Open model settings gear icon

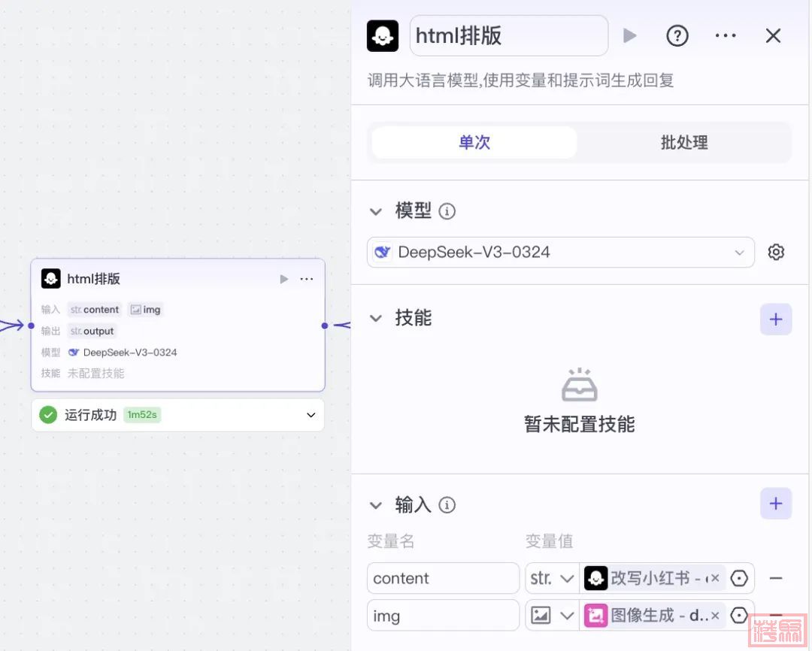click(776, 253)
